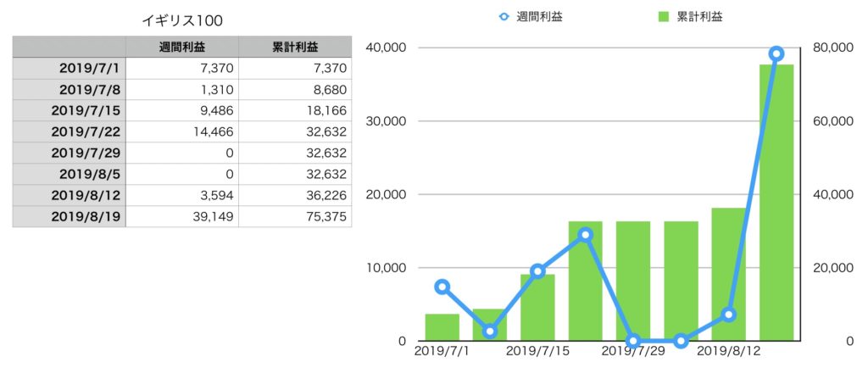Viewport: 868px width, 368px height.
Task: Click the cell containing 9,486
Action: 182,110
